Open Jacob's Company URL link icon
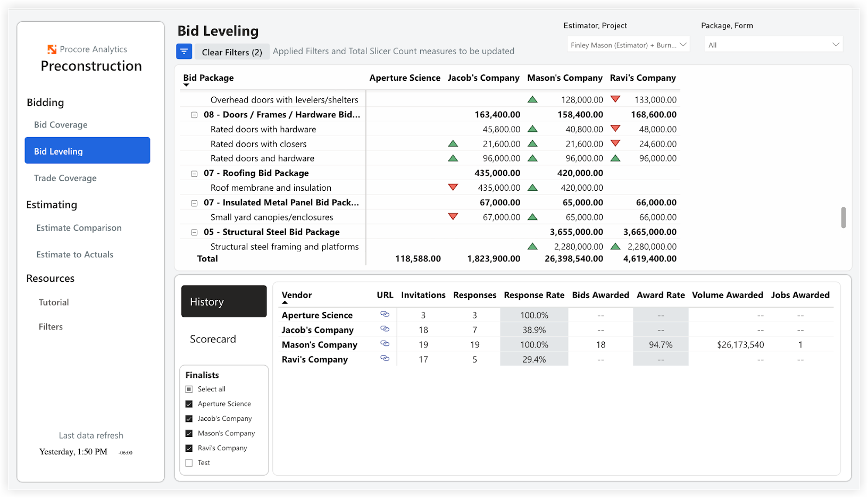The height and width of the screenshot is (498, 868). click(385, 330)
